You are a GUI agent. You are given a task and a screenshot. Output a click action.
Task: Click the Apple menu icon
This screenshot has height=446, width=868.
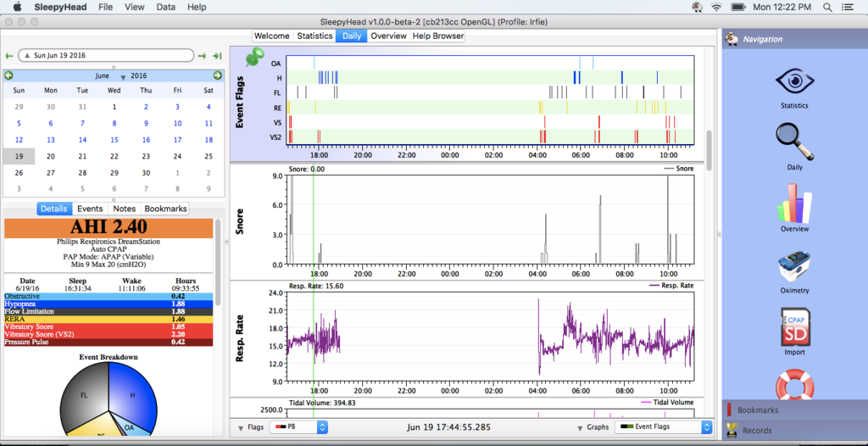click(x=17, y=7)
